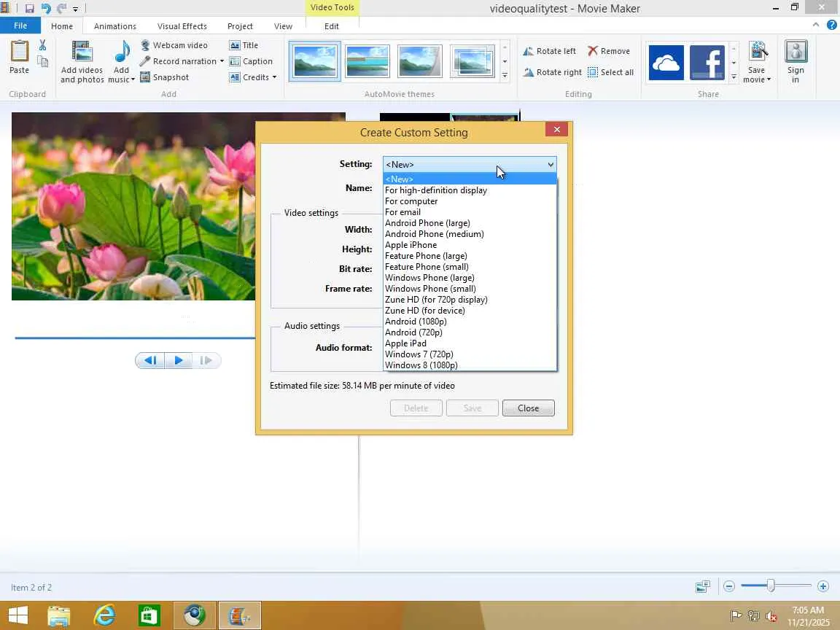Expand Add music dropdown arrow
Screen dimensions: 840x630
[x=133, y=79]
